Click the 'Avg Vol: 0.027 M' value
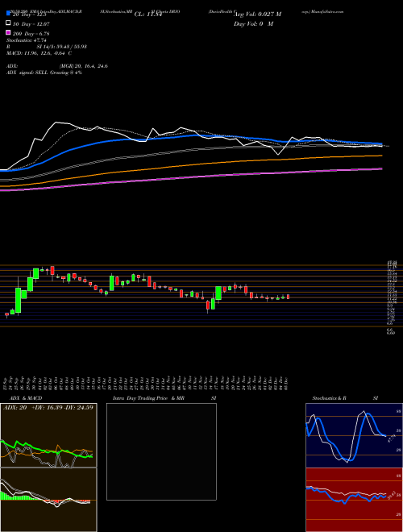This screenshot has width=403, height=532. [257, 15]
